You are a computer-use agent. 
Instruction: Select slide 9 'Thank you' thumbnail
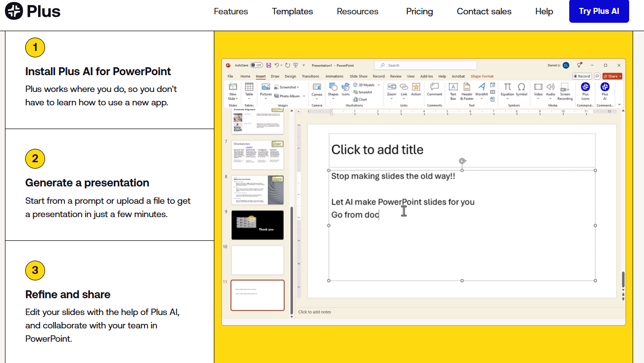[x=257, y=225]
